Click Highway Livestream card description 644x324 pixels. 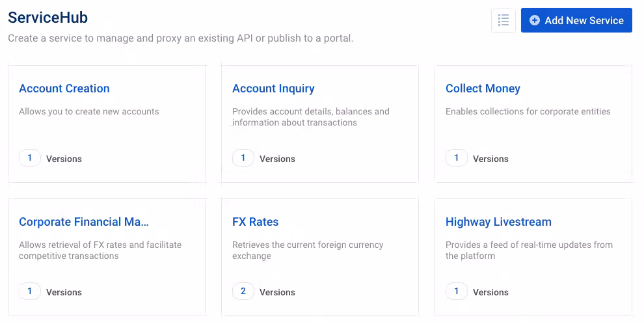coord(528,250)
